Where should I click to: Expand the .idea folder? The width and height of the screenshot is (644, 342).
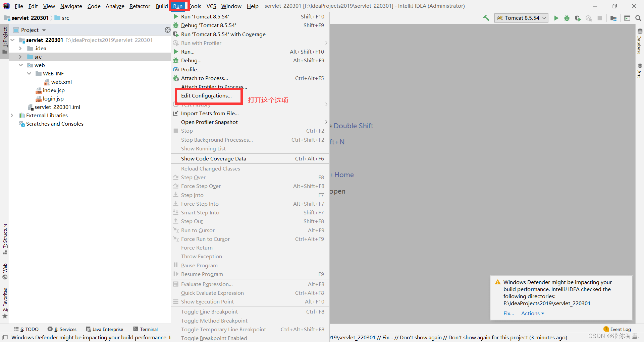point(20,48)
